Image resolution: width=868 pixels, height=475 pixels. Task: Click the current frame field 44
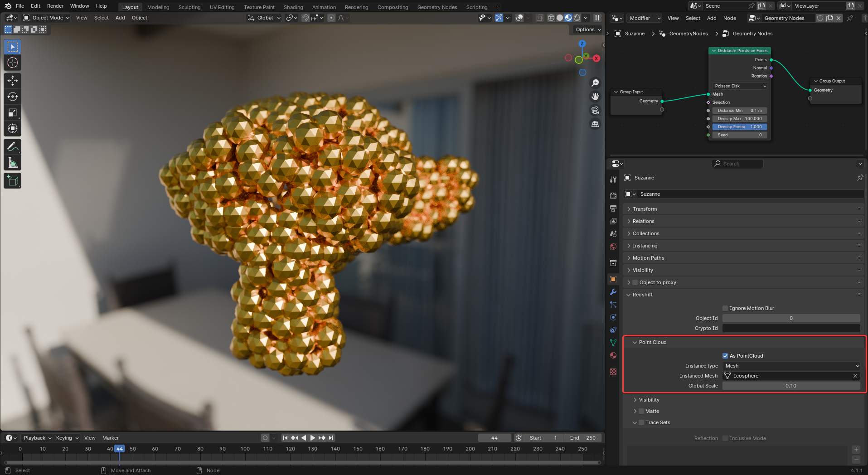495,438
